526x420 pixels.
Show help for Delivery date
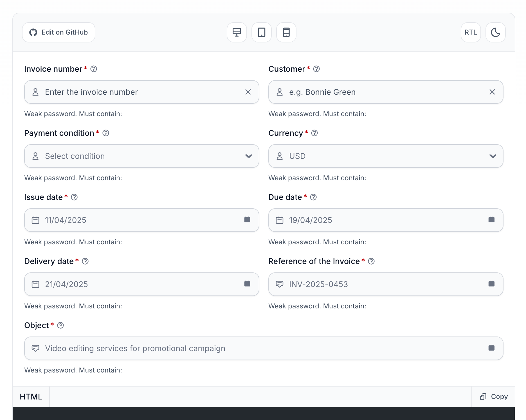85,261
